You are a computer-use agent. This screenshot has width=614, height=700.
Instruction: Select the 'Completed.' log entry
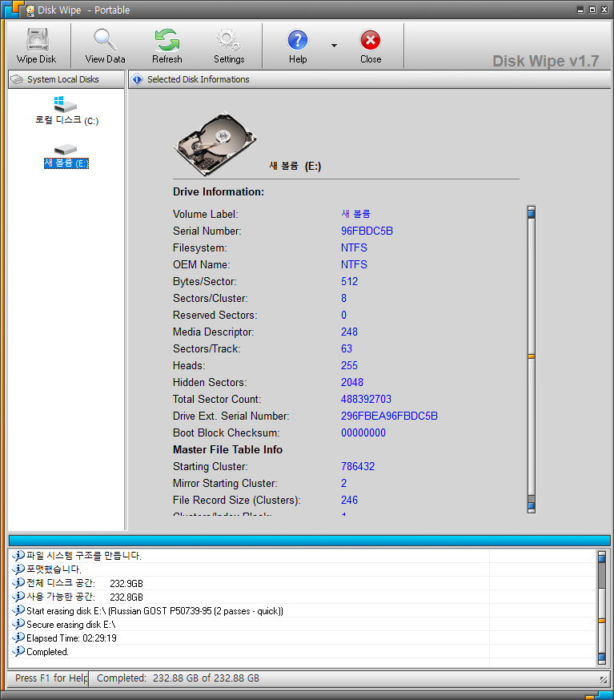click(48, 652)
